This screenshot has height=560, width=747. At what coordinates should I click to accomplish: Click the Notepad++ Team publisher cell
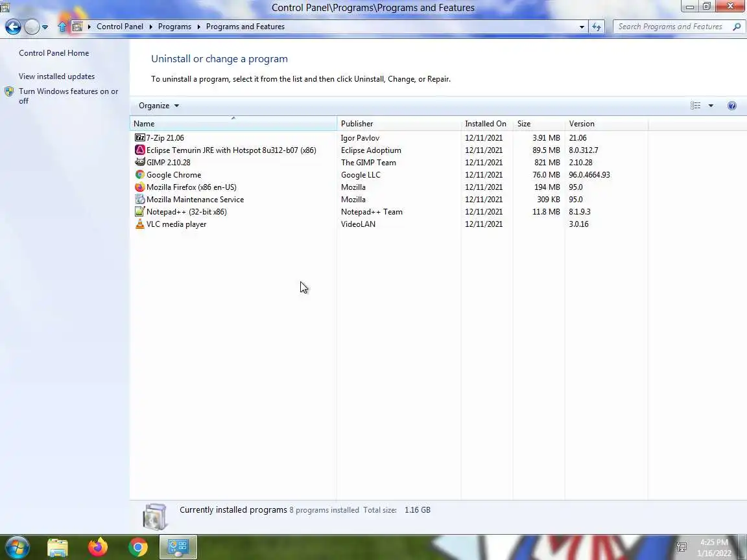point(372,212)
